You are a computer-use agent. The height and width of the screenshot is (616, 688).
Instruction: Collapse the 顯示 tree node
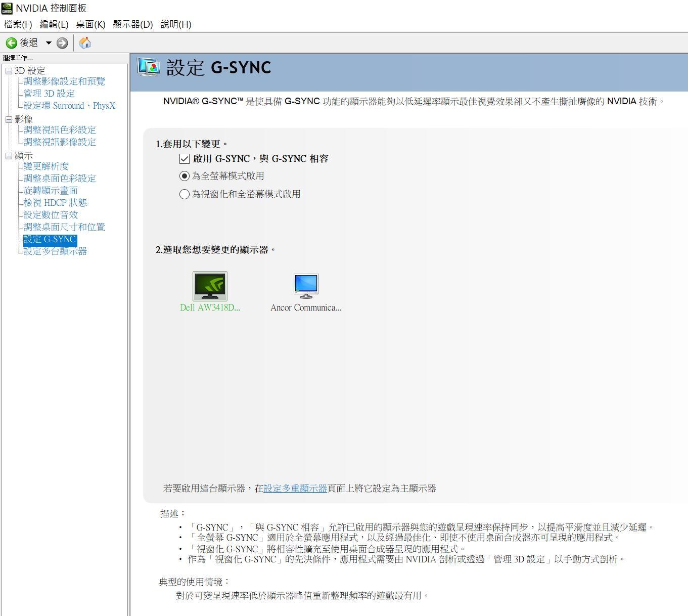9,156
